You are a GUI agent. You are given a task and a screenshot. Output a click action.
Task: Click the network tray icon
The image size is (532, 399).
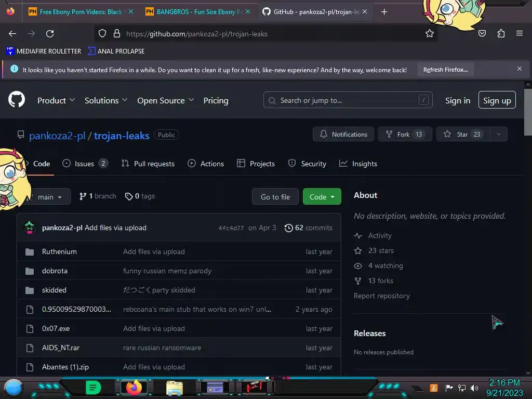462,388
